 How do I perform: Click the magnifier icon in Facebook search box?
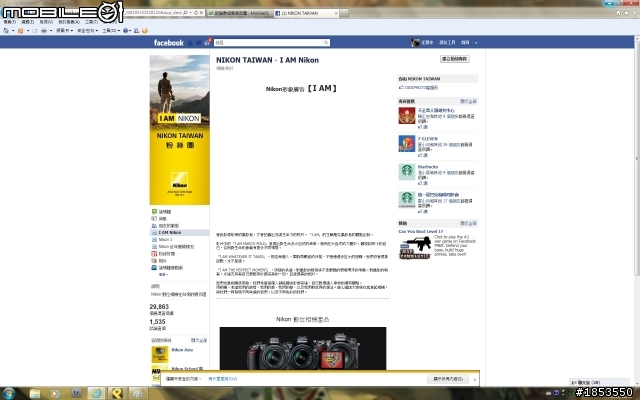point(326,42)
